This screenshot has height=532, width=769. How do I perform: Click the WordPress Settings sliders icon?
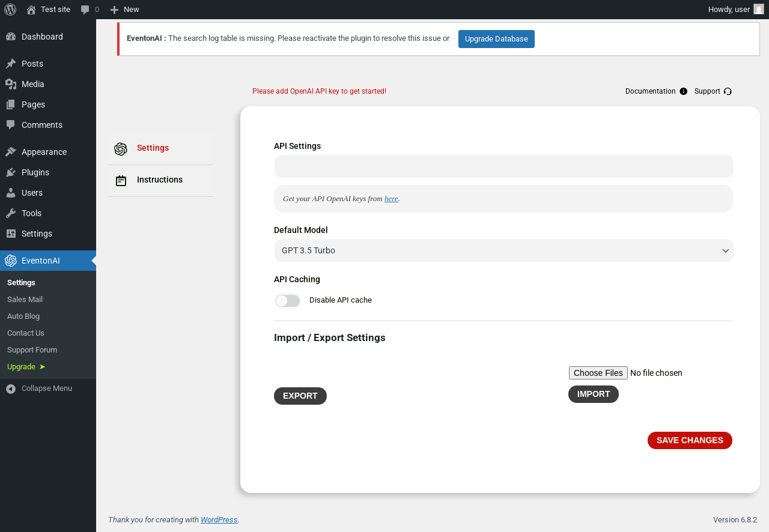(11, 234)
